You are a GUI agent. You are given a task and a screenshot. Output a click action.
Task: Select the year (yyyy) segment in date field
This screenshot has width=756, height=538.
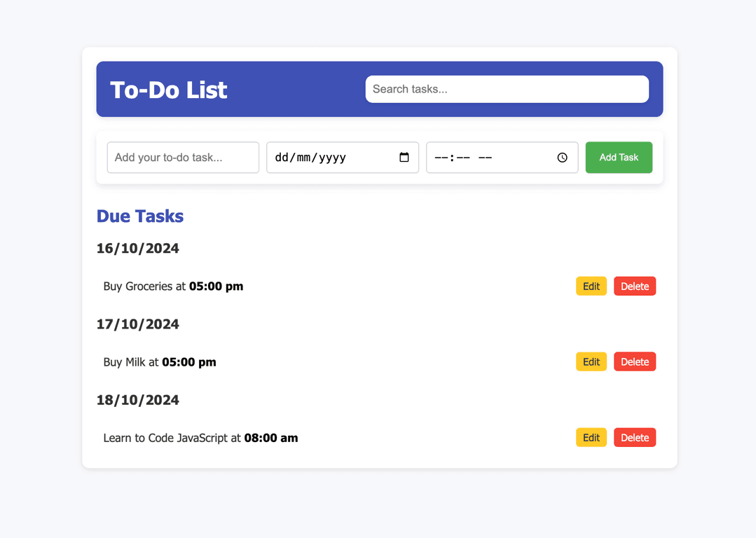point(332,158)
